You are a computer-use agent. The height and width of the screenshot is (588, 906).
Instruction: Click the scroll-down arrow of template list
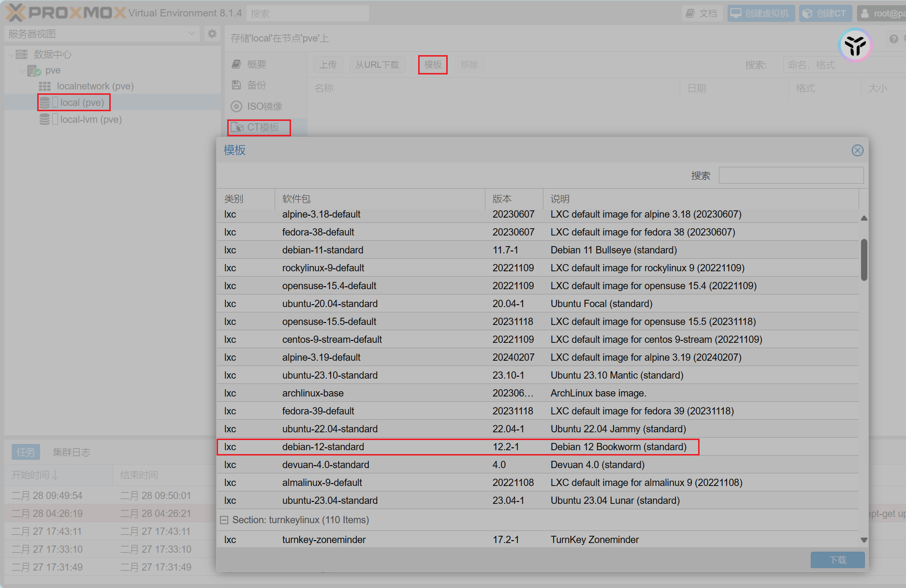point(864,540)
